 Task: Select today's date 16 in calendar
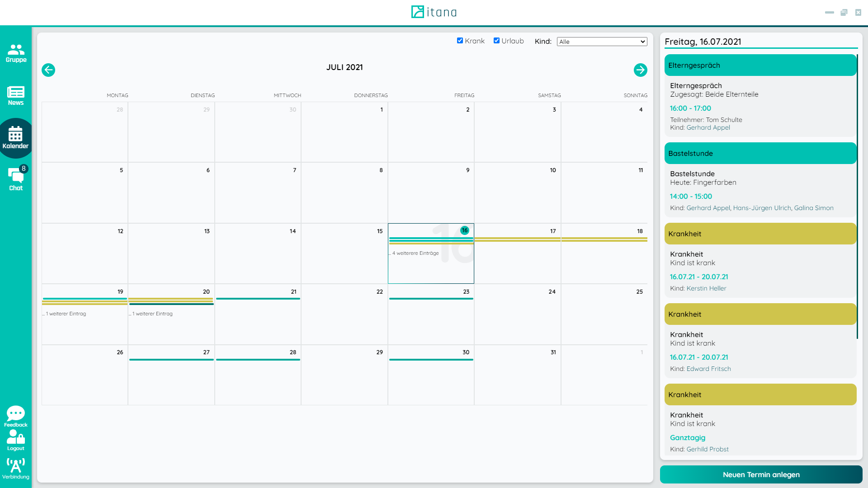click(x=464, y=230)
